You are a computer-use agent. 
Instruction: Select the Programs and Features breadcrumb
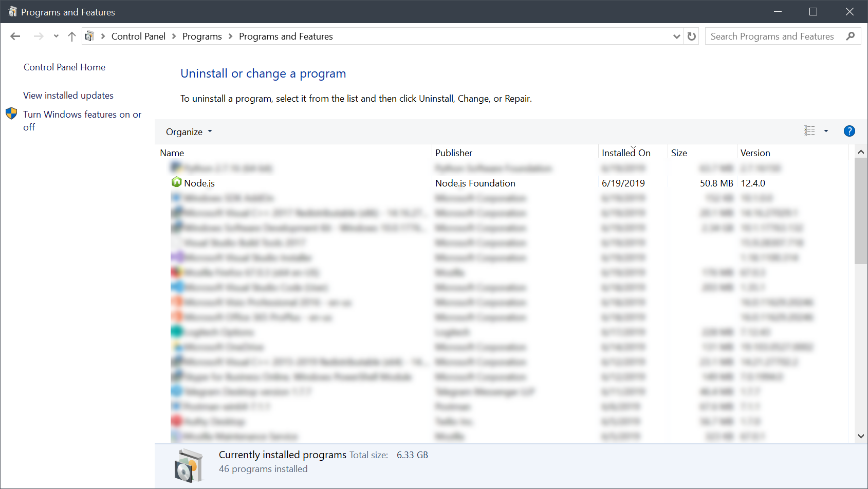pyautogui.click(x=286, y=36)
